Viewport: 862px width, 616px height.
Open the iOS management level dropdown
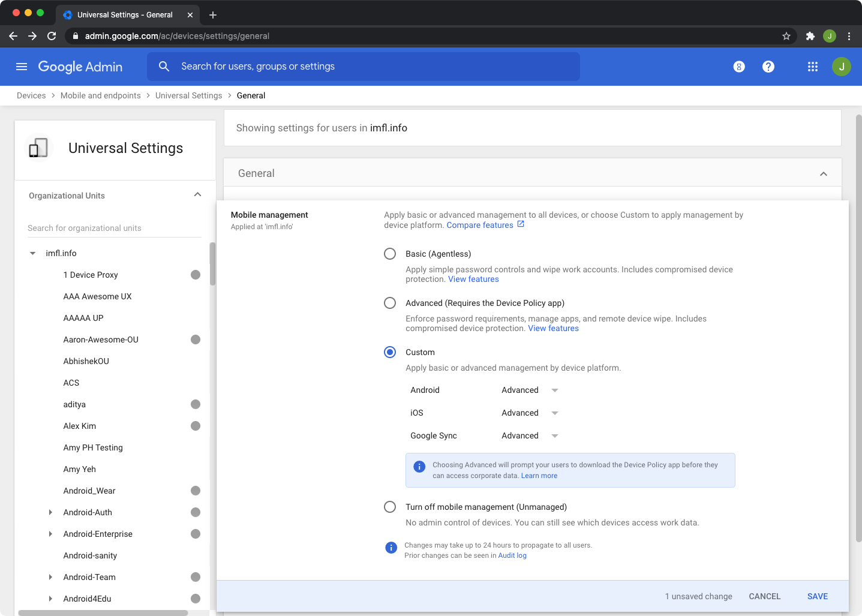(x=530, y=413)
